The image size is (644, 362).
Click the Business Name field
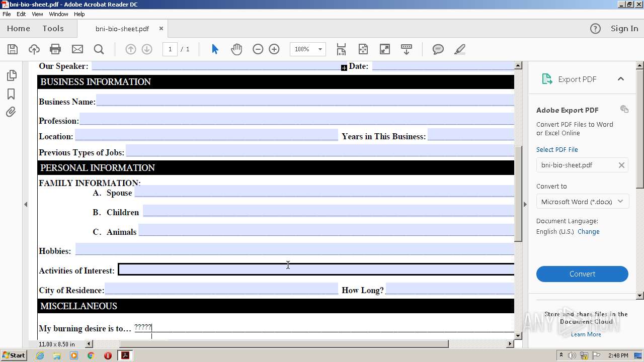tap(305, 100)
